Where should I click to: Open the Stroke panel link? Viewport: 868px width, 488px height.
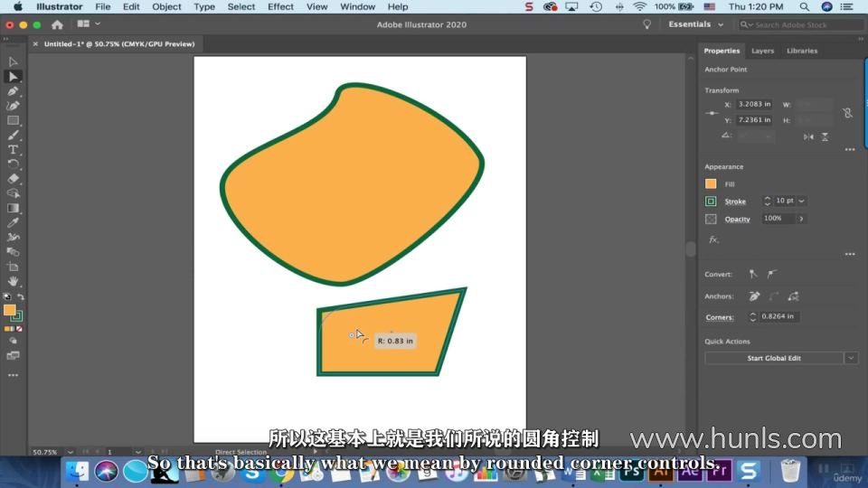tap(734, 202)
